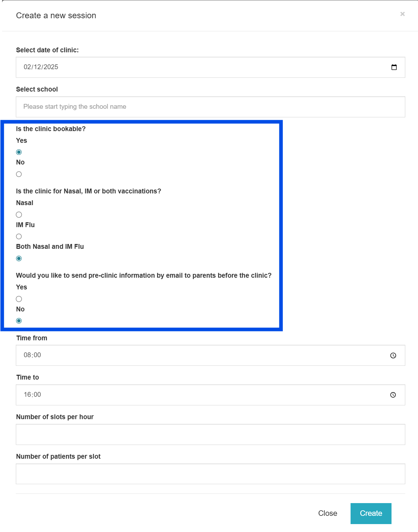Click the Number of slots per hour field

tap(210, 434)
